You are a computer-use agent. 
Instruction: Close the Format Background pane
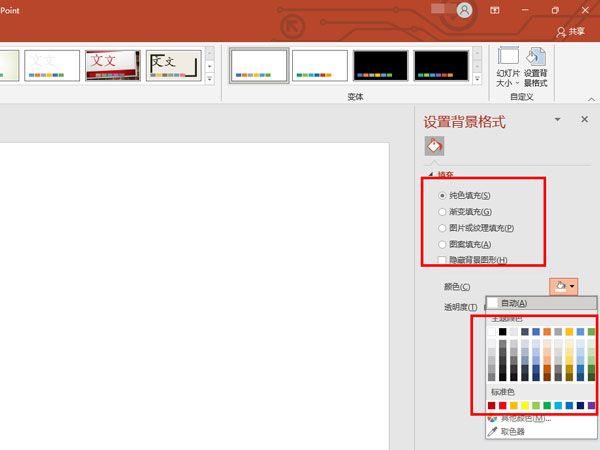pos(584,120)
